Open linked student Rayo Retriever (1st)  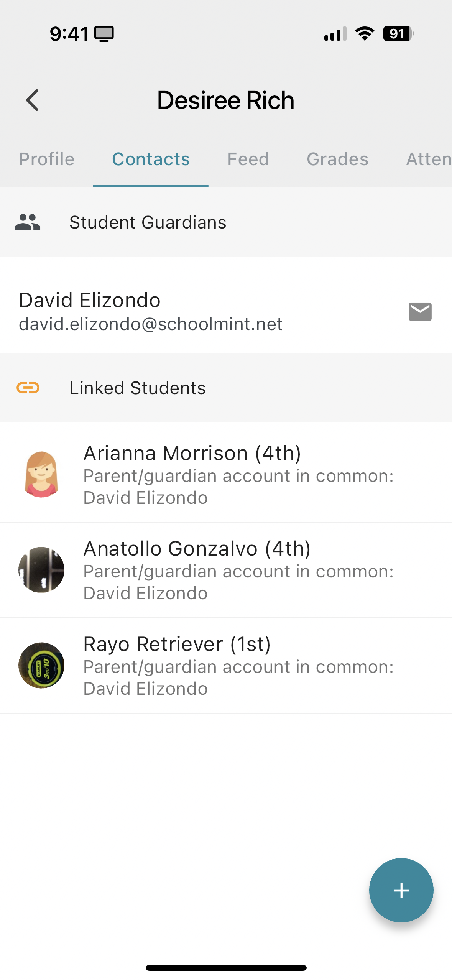pos(226,666)
